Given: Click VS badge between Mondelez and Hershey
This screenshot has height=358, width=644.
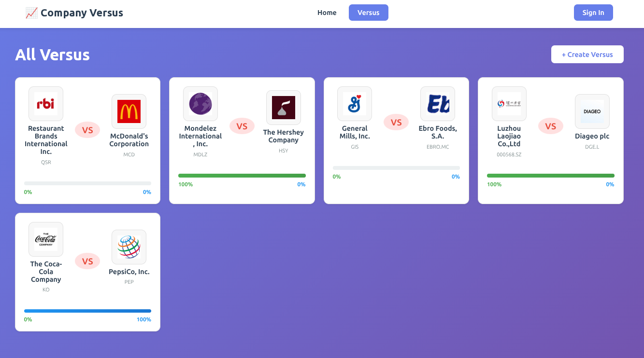Looking at the screenshot, I should click(242, 126).
